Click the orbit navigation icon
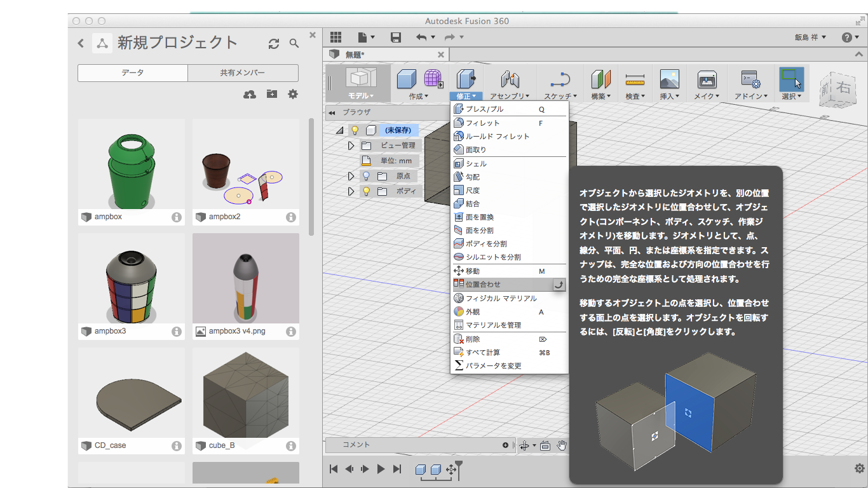The height and width of the screenshot is (488, 868). click(524, 445)
